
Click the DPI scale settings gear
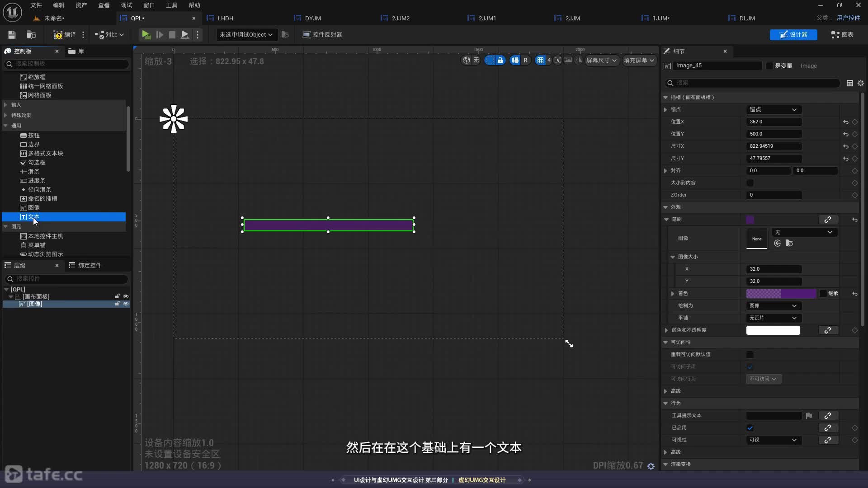651,466
